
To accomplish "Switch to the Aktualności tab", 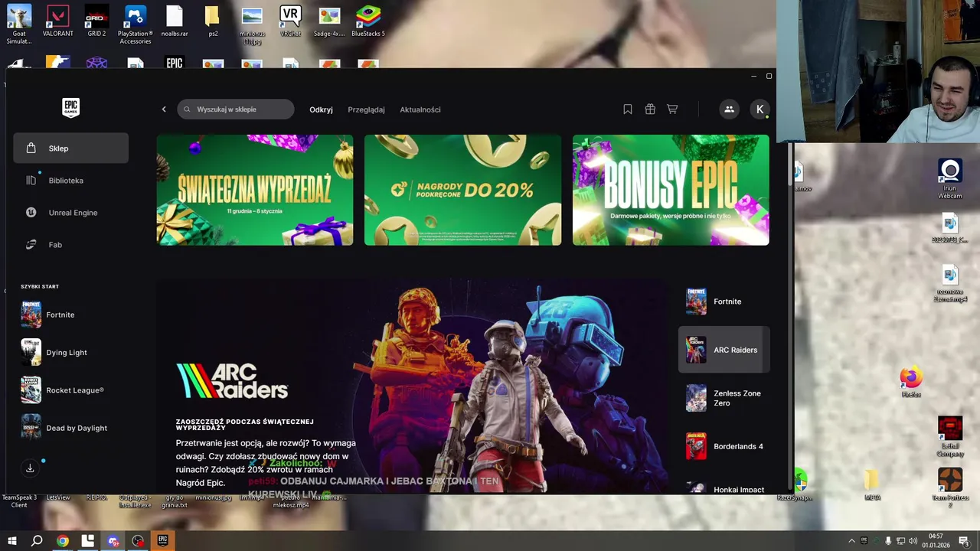I will (420, 109).
